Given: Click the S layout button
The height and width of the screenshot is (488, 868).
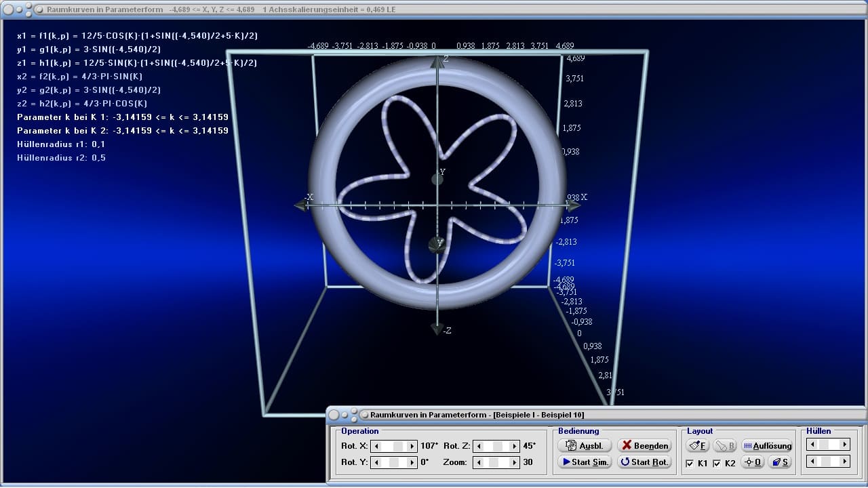Looking at the screenshot, I should 780,462.
